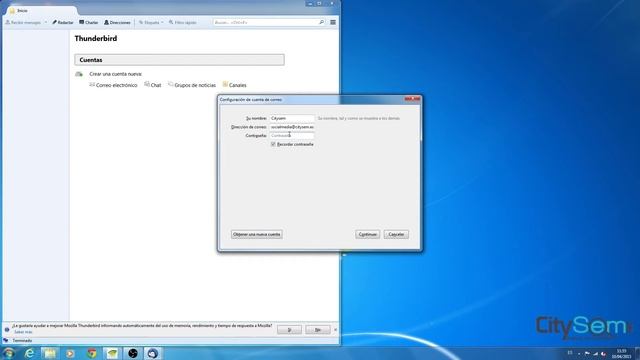
Task: Open Windows Media Player from taskbar
Action: tap(70, 353)
